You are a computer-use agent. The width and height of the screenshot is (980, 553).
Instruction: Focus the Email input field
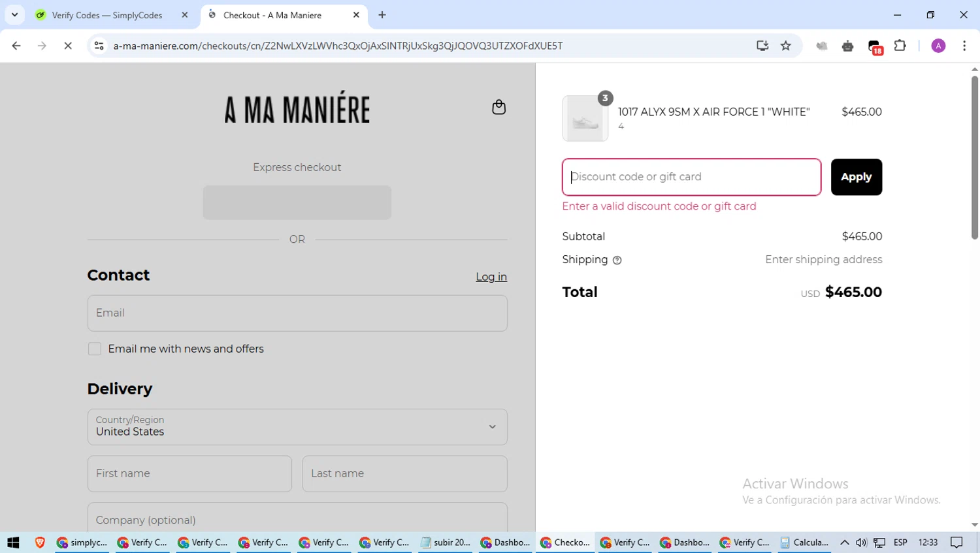(x=297, y=313)
